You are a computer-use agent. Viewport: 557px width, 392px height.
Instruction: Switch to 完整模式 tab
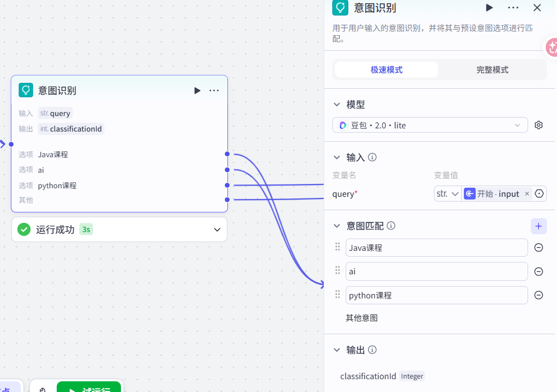click(492, 70)
